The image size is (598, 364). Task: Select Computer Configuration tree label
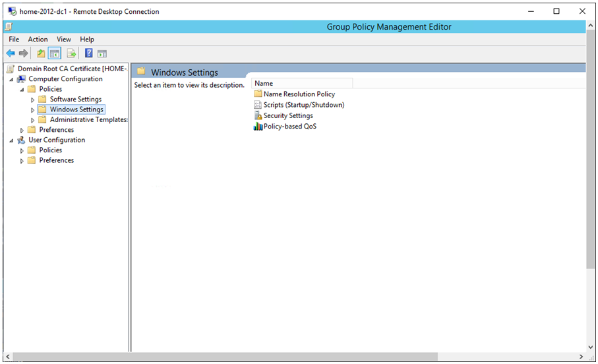point(65,79)
